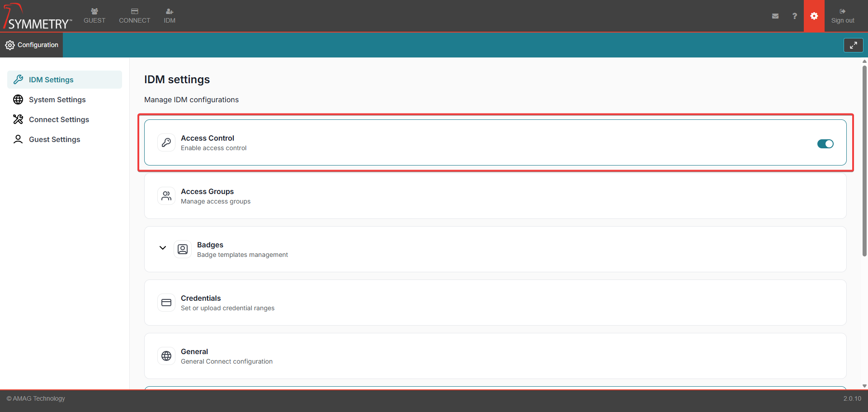Click the fullscreen expand arrows icon
Viewport: 868px width, 412px height.
pos(853,45)
